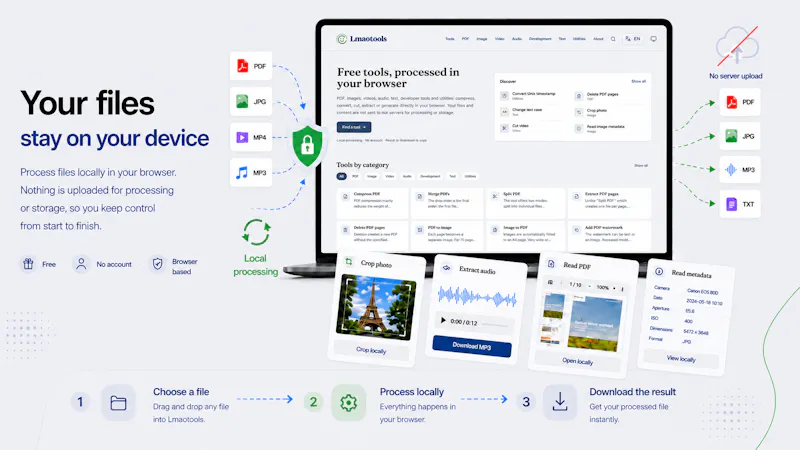Image resolution: width=800 pixels, height=450 pixels.
Task: Open the Development menu in the navbar
Action: [x=540, y=39]
